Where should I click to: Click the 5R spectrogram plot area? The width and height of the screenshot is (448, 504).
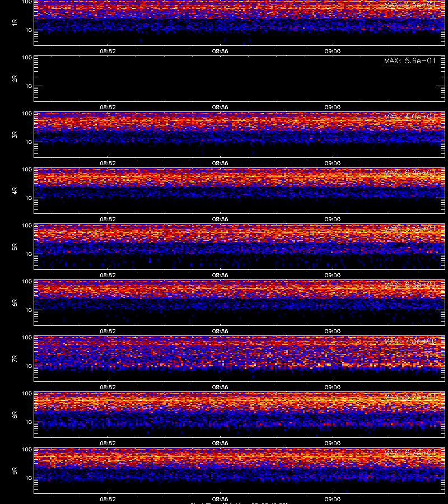pos(240,247)
